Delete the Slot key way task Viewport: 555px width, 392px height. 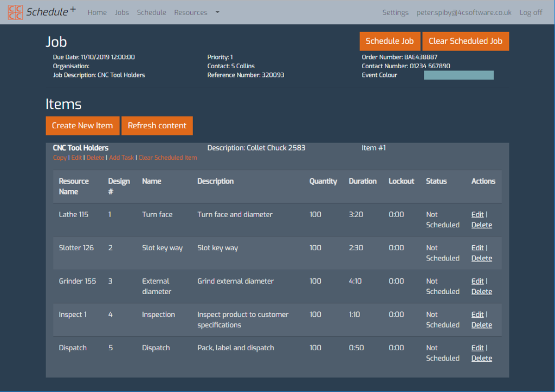tap(481, 258)
